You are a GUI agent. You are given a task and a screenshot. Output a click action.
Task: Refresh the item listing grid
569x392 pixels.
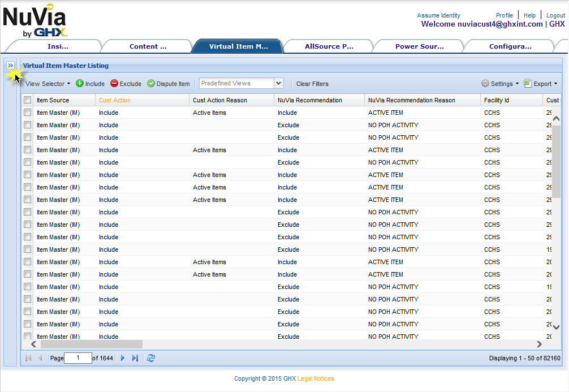point(151,358)
